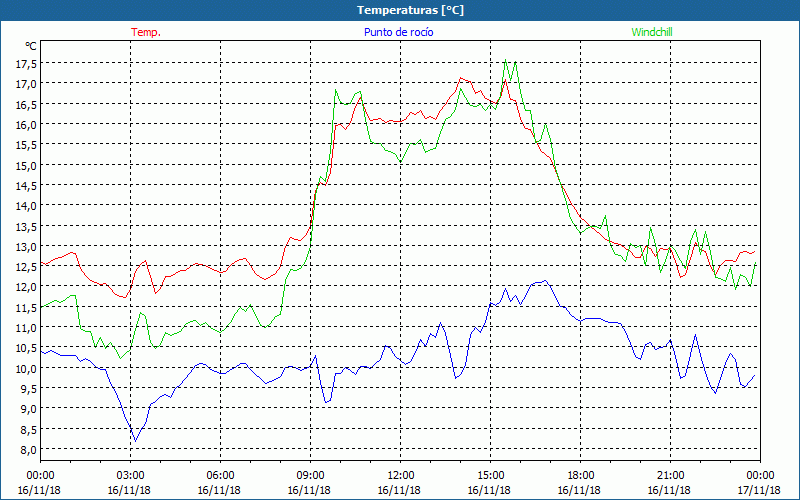The width and height of the screenshot is (800, 500).
Task: Click the 15,5 y-axis value
Action: click(x=26, y=144)
